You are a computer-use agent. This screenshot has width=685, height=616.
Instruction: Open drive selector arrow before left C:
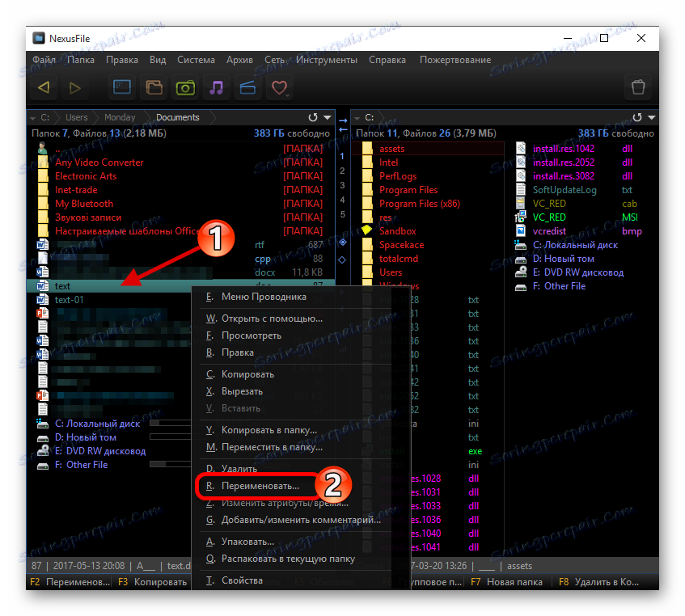click(x=33, y=118)
